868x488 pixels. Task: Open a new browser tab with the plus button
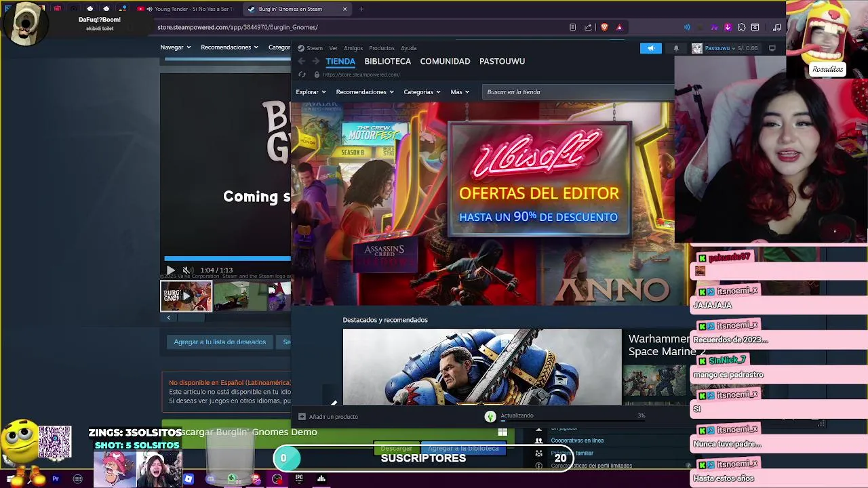(361, 9)
